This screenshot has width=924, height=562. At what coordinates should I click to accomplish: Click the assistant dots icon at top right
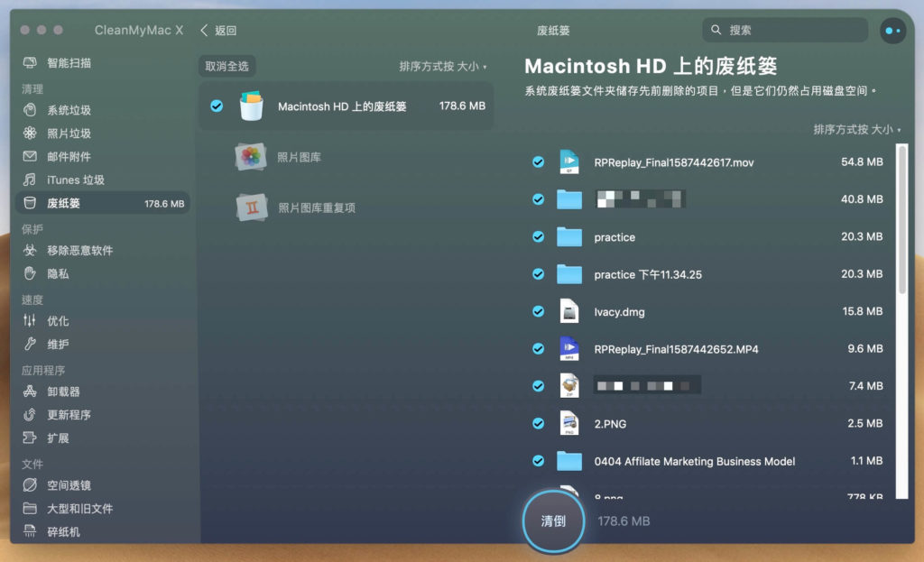[x=892, y=31]
